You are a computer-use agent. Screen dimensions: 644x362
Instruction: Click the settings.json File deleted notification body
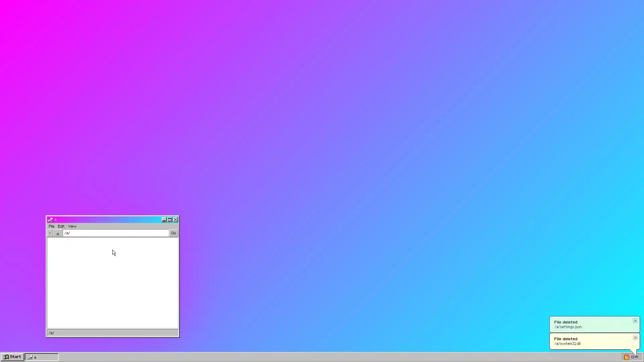(590, 324)
